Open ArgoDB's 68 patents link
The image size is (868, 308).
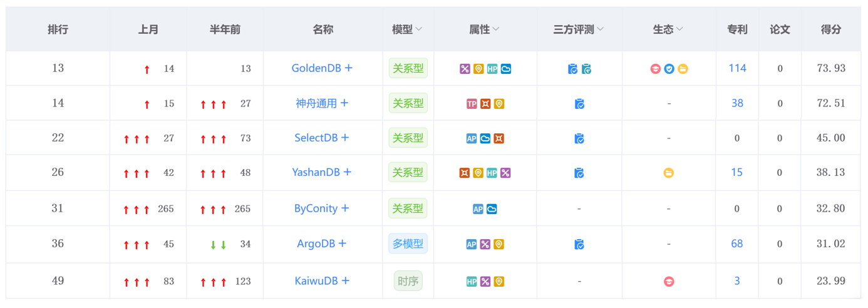737,244
